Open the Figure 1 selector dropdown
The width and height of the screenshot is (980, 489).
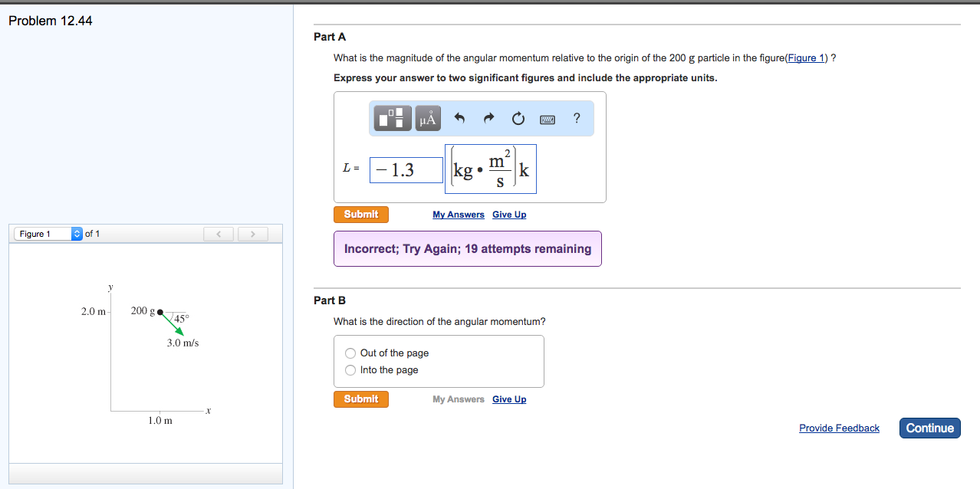click(48, 234)
